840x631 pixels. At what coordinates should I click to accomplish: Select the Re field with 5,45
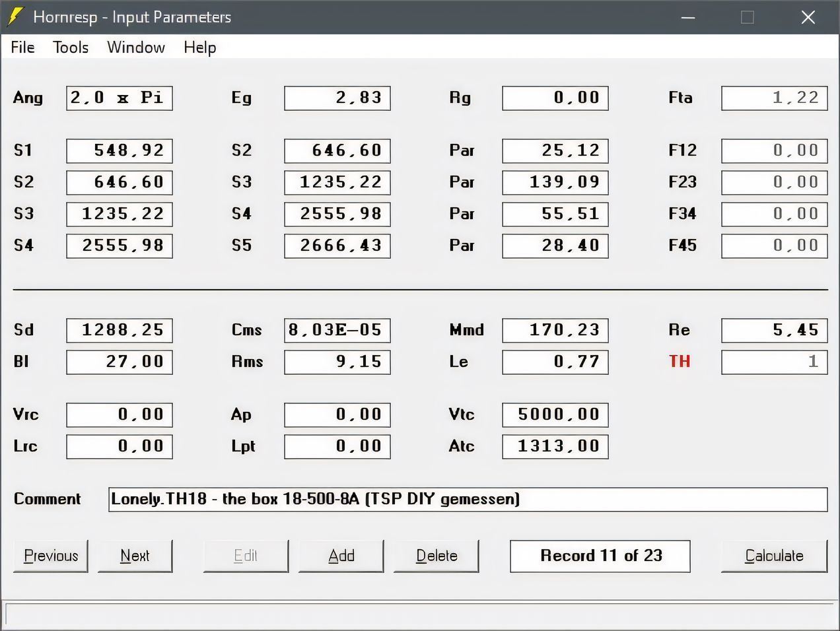(775, 330)
